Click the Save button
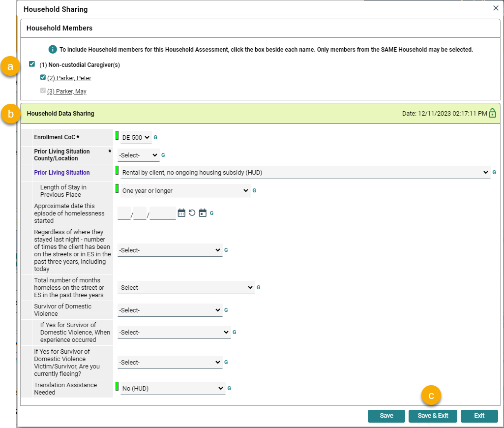504x428 pixels. [386, 416]
